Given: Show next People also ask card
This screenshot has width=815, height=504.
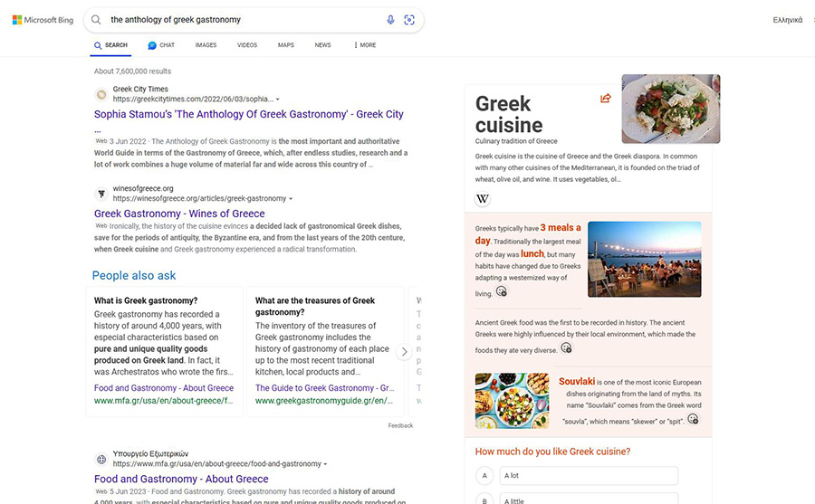Looking at the screenshot, I should (405, 352).
